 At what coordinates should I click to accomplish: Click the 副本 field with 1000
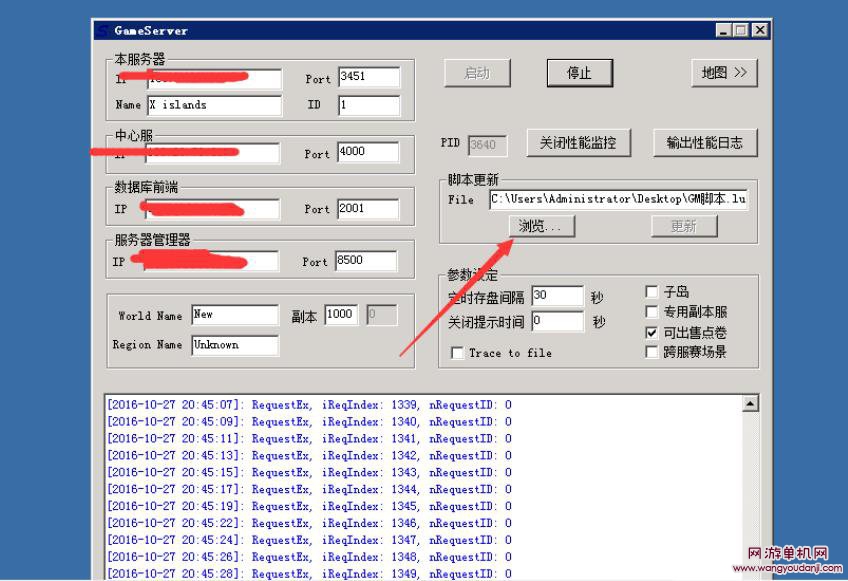[x=341, y=315]
